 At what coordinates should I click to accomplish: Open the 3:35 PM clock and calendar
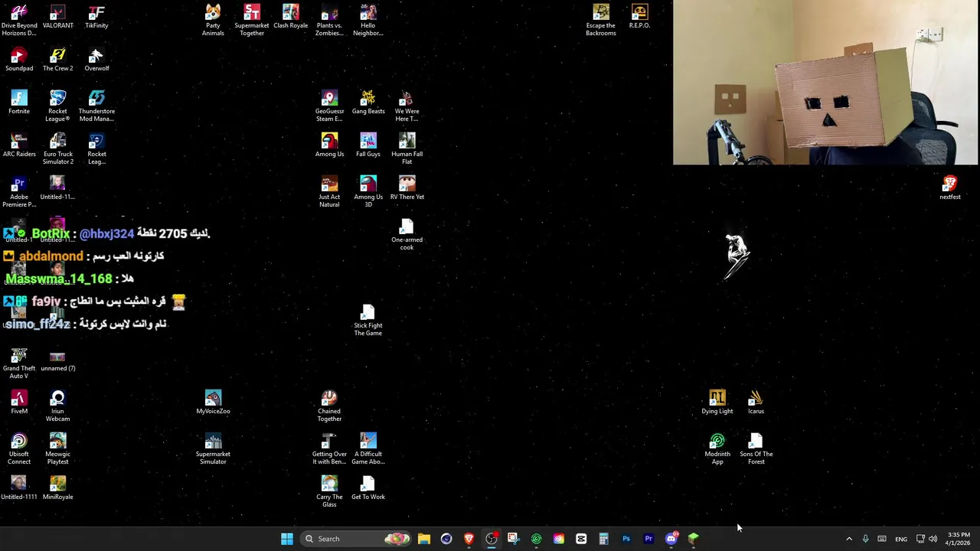tap(959, 539)
